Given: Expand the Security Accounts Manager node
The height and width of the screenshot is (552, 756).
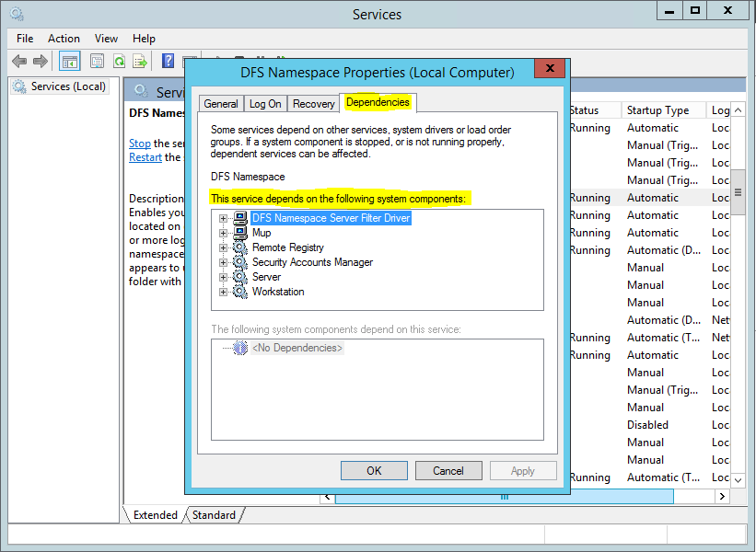Looking at the screenshot, I should tap(223, 262).
